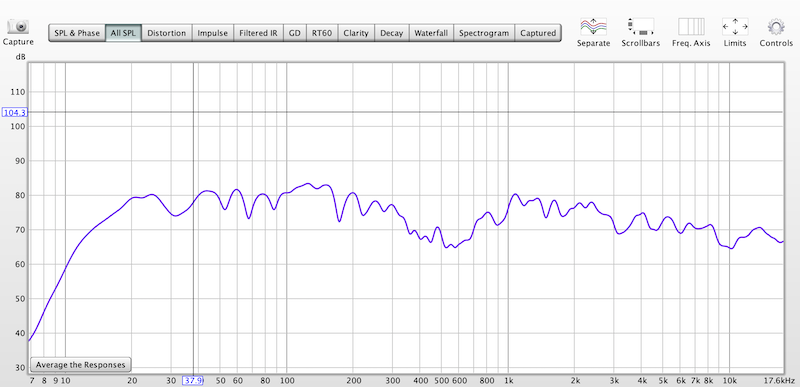
Task: Switch to the Clarity tab
Action: point(356,33)
